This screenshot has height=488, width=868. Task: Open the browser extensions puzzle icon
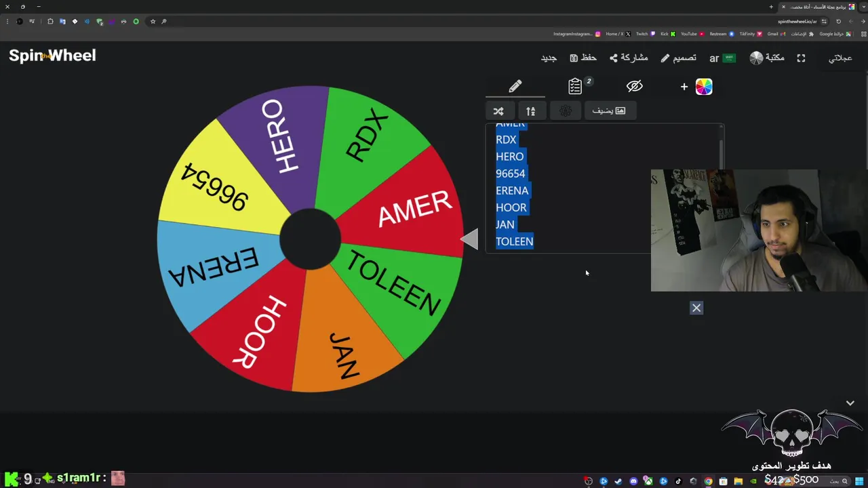(50, 21)
